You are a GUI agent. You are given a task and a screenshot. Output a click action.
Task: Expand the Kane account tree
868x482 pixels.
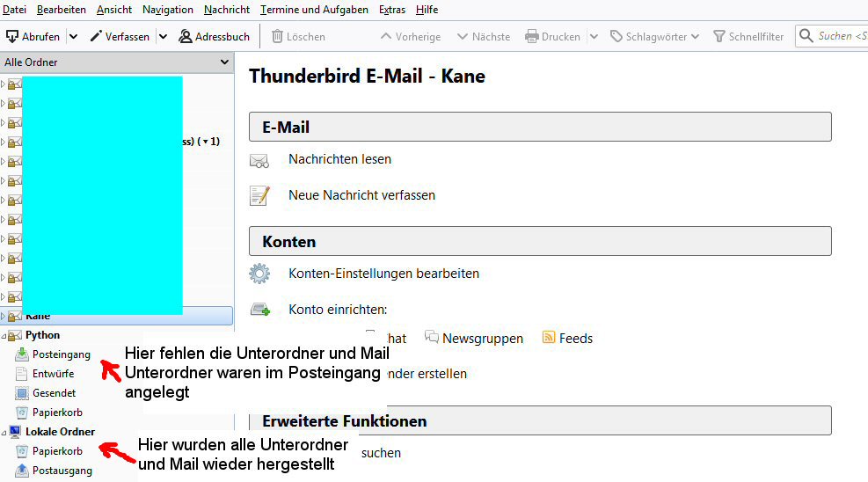coord(4,317)
